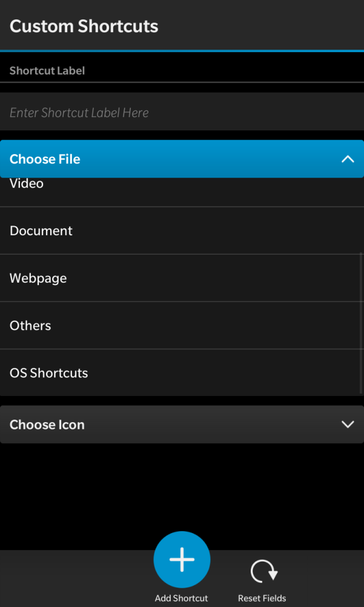Tap the blue plus Add Shortcut icon
The height and width of the screenshot is (607, 364).
click(x=182, y=560)
